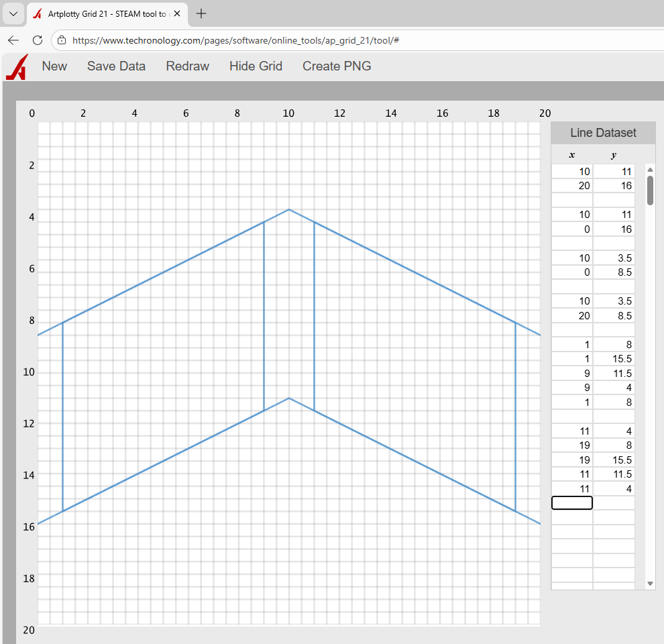Click the Redraw button
This screenshot has height=644, width=664.
tap(187, 66)
